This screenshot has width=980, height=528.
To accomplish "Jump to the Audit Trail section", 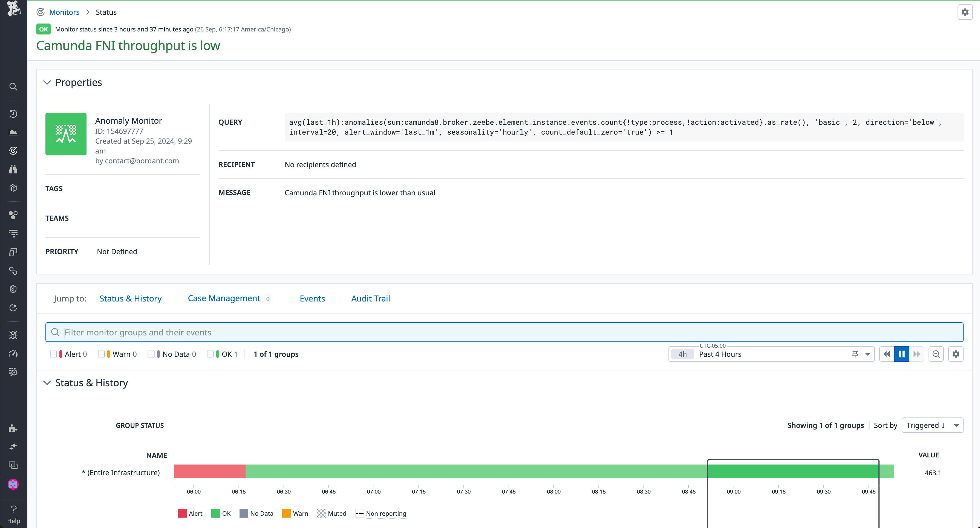I will click(x=370, y=298).
